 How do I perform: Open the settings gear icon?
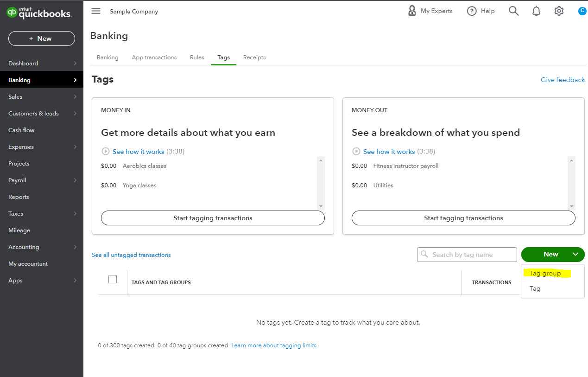point(559,11)
